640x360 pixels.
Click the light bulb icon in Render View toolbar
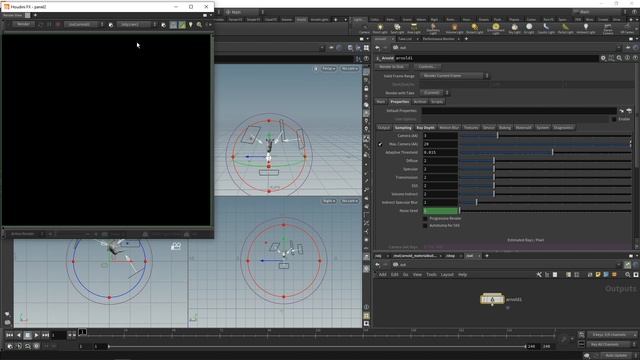[x=191, y=25]
